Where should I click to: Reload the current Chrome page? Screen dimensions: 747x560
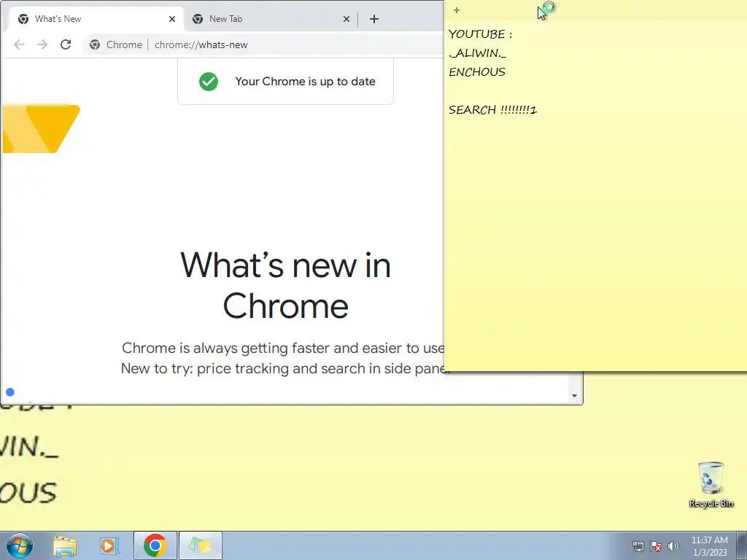point(66,44)
